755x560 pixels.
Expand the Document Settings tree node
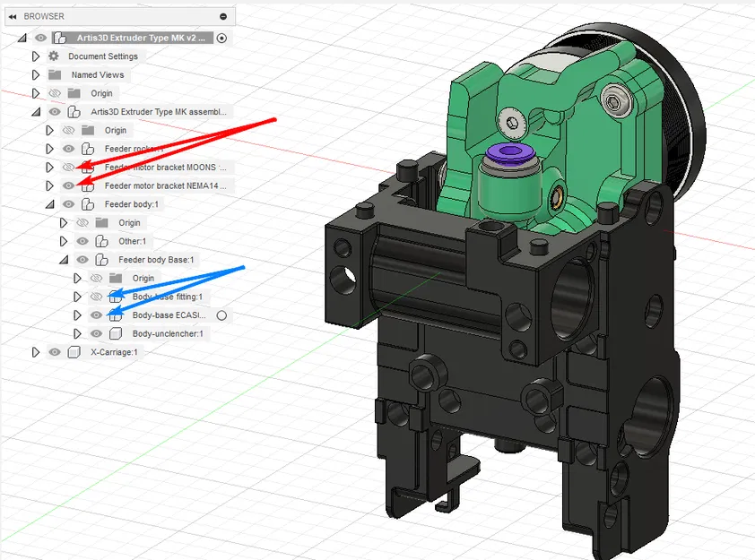35,56
